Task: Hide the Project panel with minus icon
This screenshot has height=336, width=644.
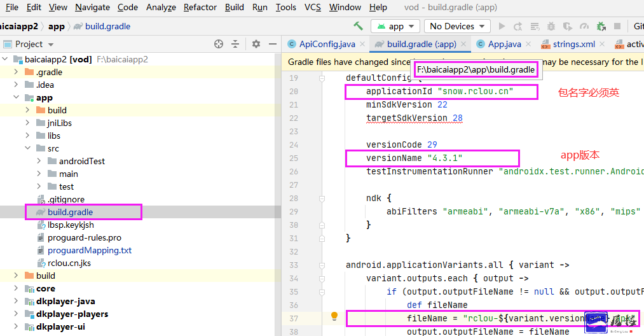Action: [x=272, y=44]
